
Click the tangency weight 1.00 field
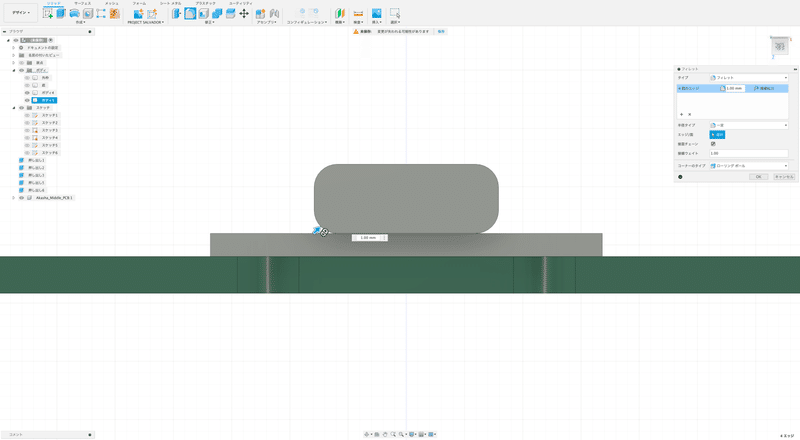tap(748, 153)
